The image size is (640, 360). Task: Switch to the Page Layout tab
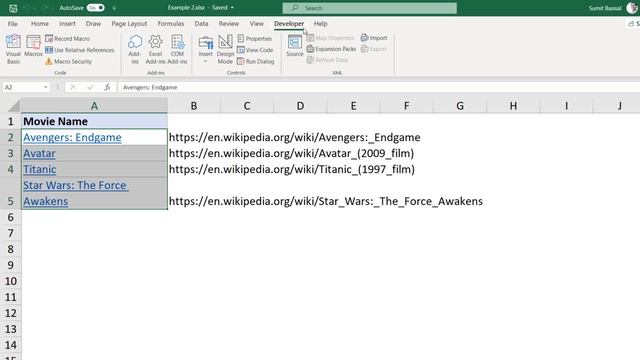(129, 24)
